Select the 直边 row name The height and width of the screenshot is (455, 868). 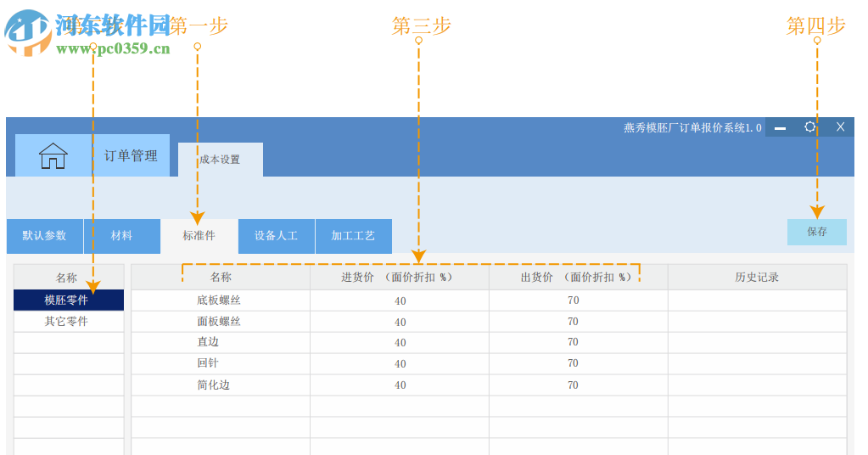tap(208, 342)
